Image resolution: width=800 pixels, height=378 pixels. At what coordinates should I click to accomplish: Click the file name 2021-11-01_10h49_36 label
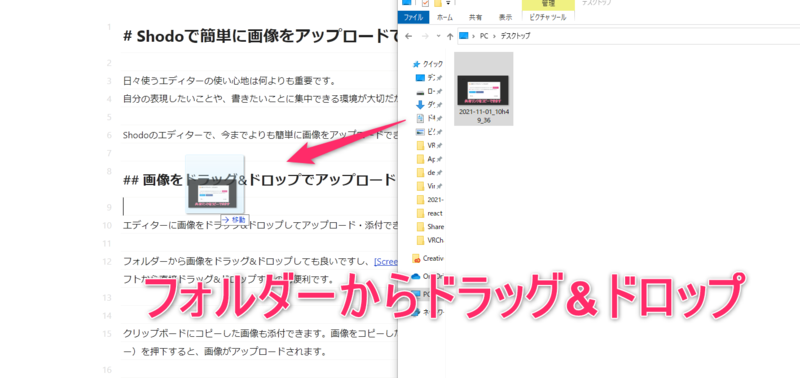point(483,115)
